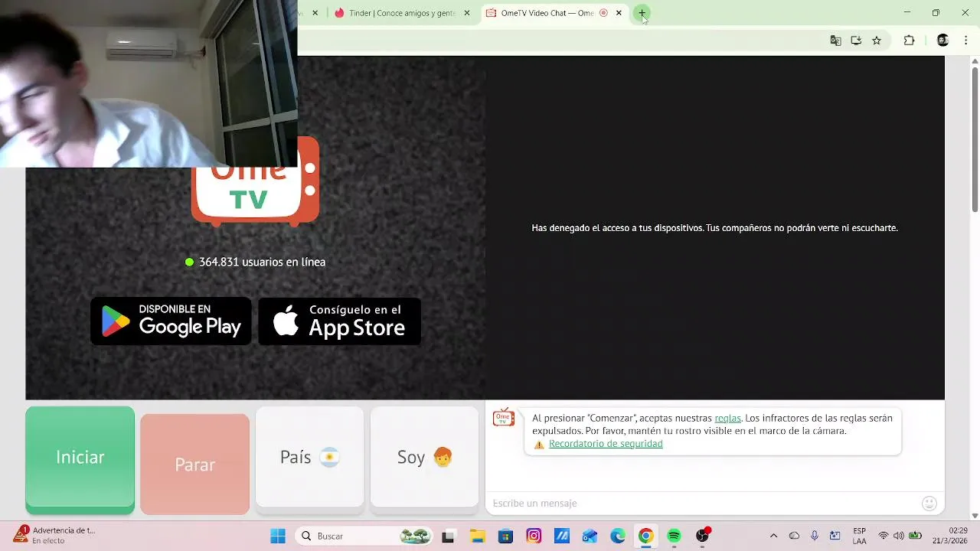980x551 pixels.
Task: Open Instagram from the taskbar
Action: (534, 536)
